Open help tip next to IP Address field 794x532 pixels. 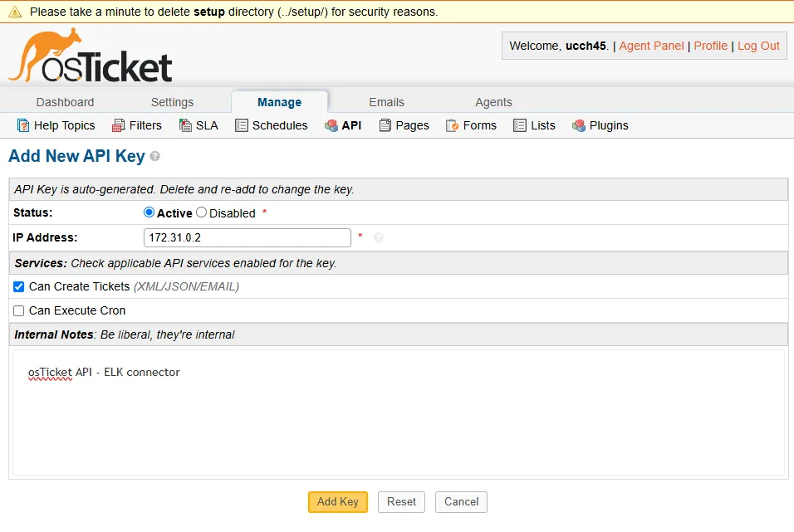click(x=379, y=237)
